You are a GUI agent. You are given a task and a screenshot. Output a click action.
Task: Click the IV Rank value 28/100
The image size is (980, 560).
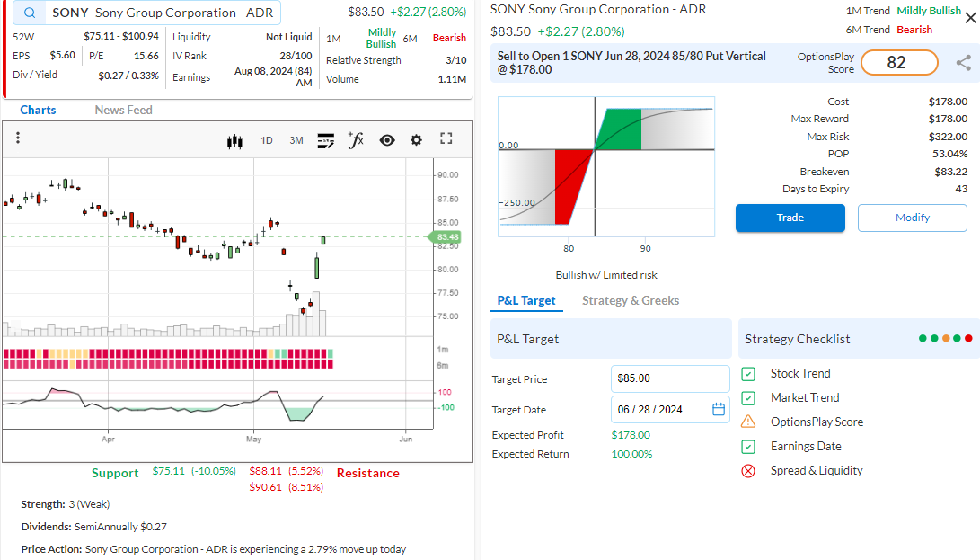pyautogui.click(x=296, y=56)
